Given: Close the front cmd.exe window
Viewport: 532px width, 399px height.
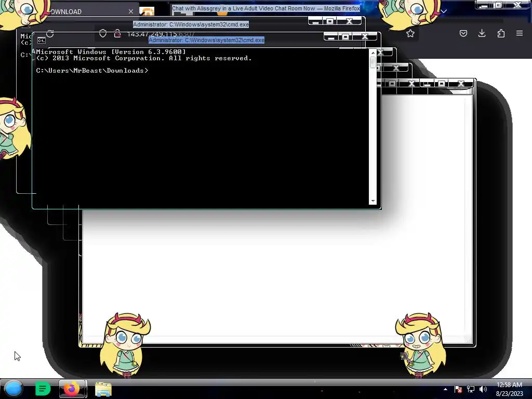Looking at the screenshot, I should [365, 37].
